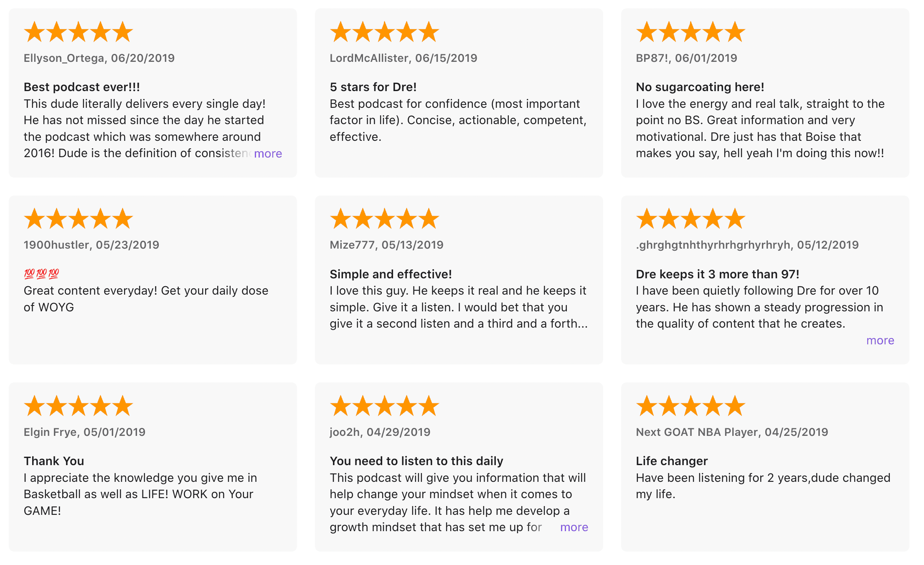Click the star rating on joo2h's review
Image resolution: width=924 pixels, height=565 pixels.
pos(384,406)
